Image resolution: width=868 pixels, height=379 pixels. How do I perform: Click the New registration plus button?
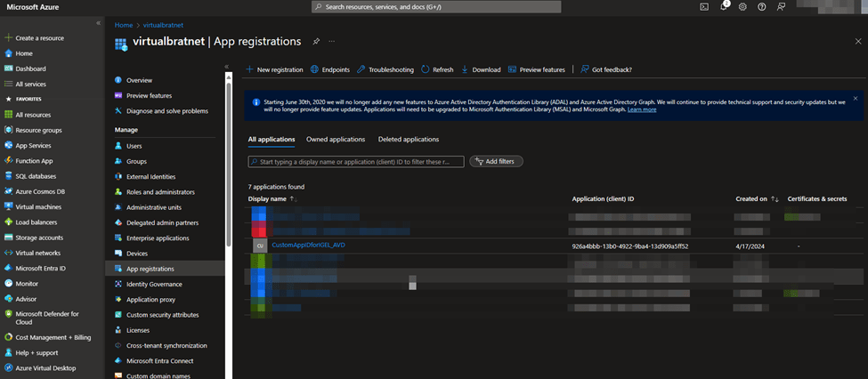(x=274, y=69)
